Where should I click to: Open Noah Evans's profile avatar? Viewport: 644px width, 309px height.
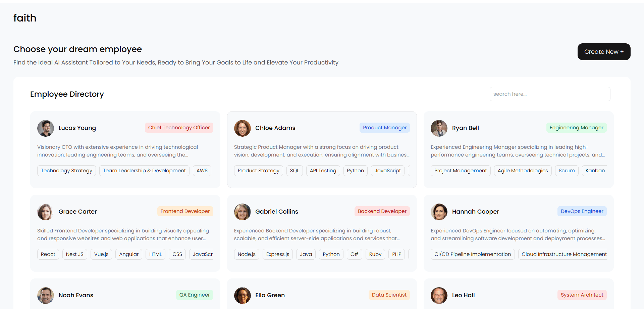point(46,295)
